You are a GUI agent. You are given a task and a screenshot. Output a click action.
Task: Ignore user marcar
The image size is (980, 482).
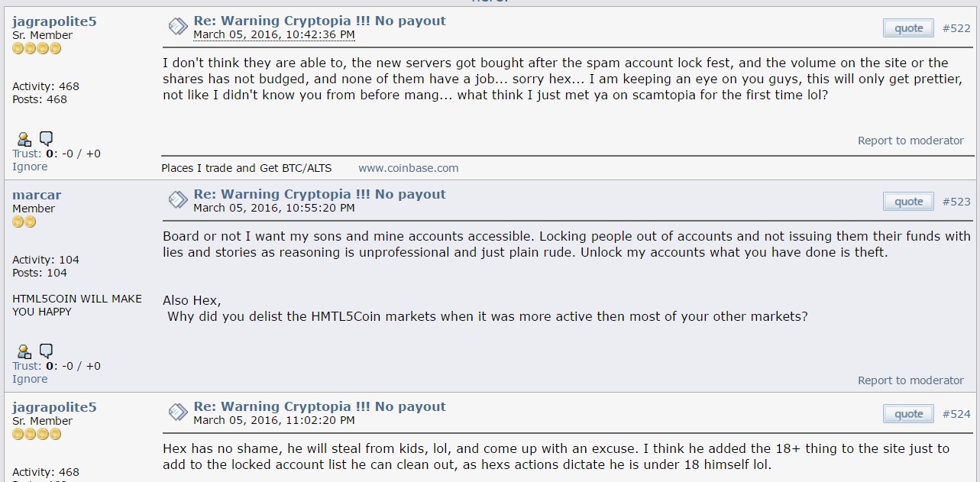(30, 379)
